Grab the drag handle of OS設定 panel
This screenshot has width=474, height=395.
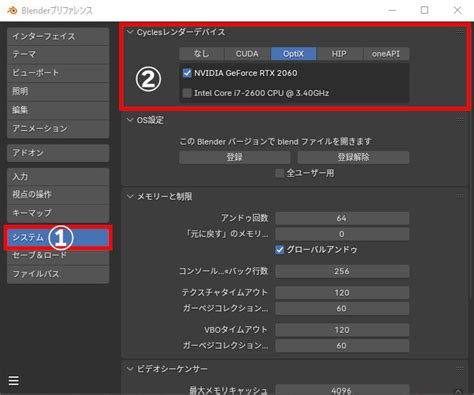pyautogui.click(x=460, y=120)
